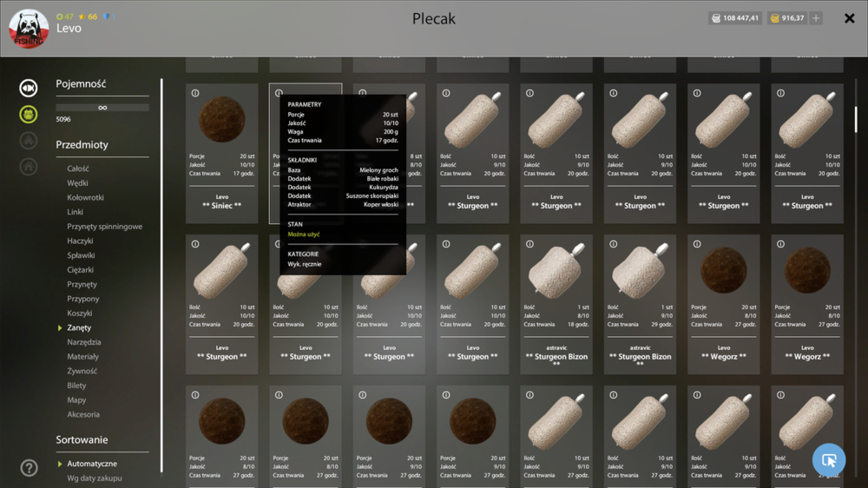Choose Wg daty zakupu sorting
868x488 pixels.
point(95,478)
